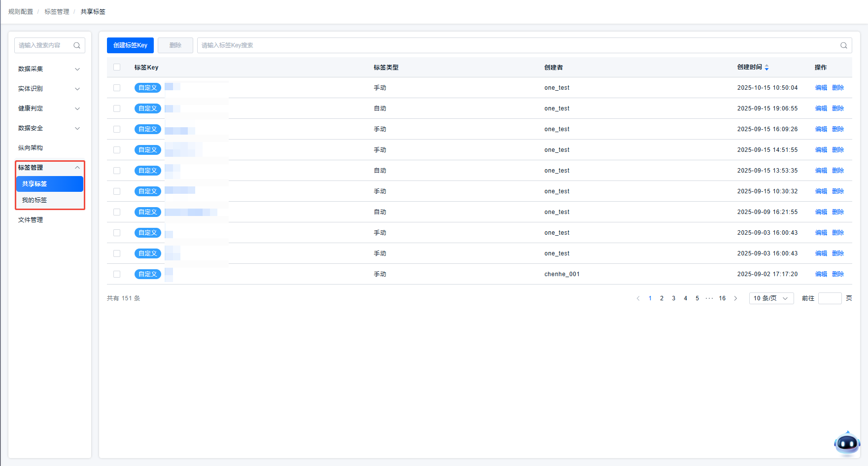Toggle the select-all checkbox in table header
Viewport: 868px width, 466px height.
pyautogui.click(x=117, y=67)
